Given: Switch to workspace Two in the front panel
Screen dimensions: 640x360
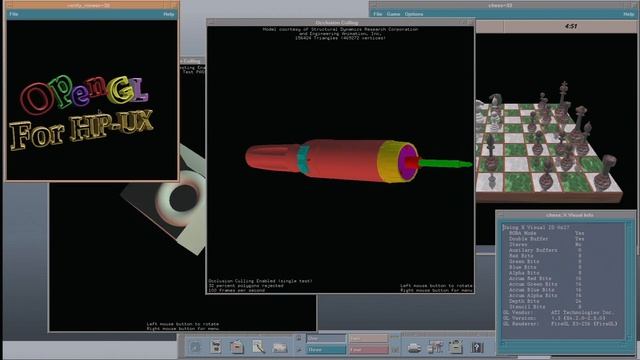Looking at the screenshot, I should [x=368, y=338].
